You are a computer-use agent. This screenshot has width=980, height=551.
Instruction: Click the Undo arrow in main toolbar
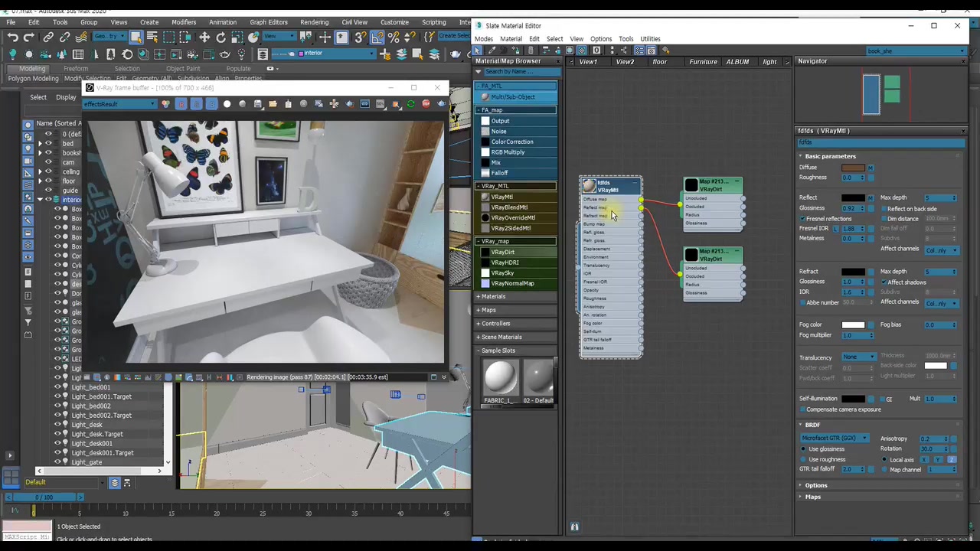pyautogui.click(x=13, y=37)
